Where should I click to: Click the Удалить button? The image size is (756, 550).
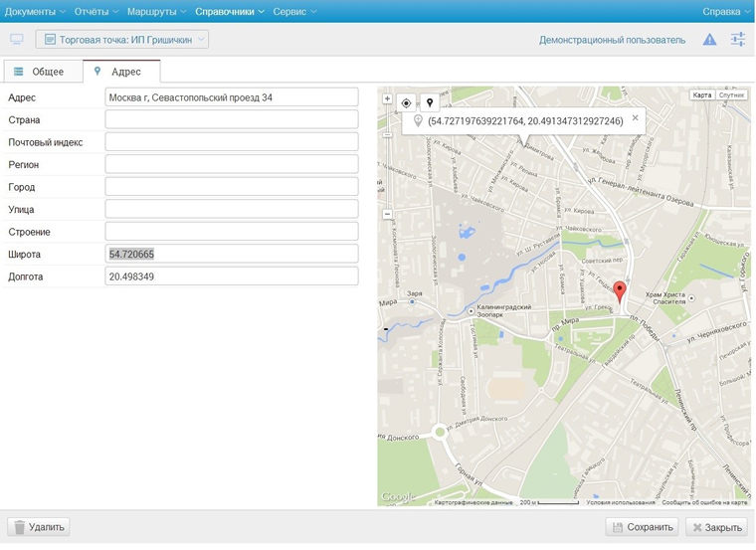pyautogui.click(x=39, y=527)
